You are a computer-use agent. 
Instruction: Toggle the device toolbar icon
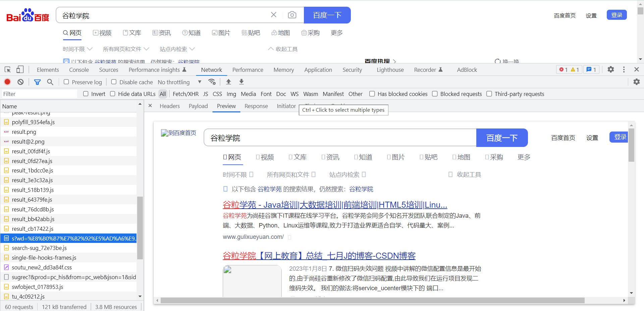point(20,69)
